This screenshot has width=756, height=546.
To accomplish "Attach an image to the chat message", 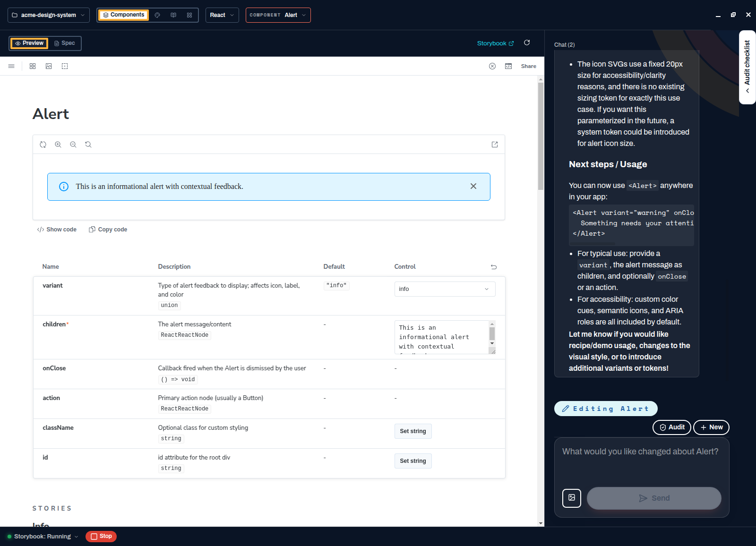I will (572, 498).
